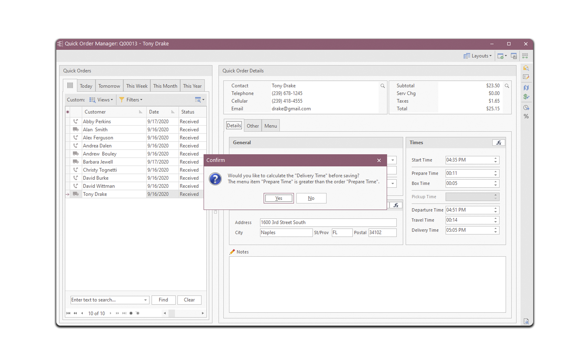Open the email preview envelope icon in sidebar

526,68
